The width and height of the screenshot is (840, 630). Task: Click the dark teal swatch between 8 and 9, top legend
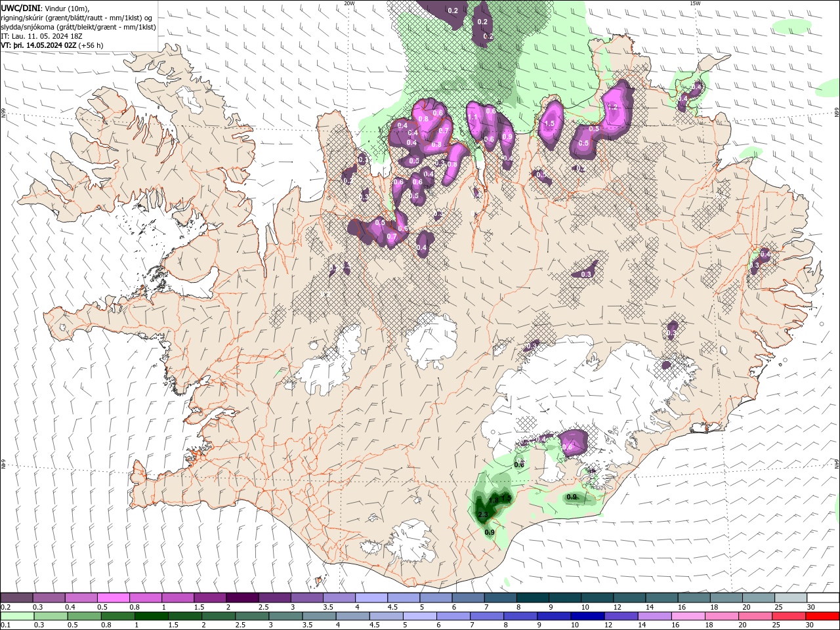[532, 598]
